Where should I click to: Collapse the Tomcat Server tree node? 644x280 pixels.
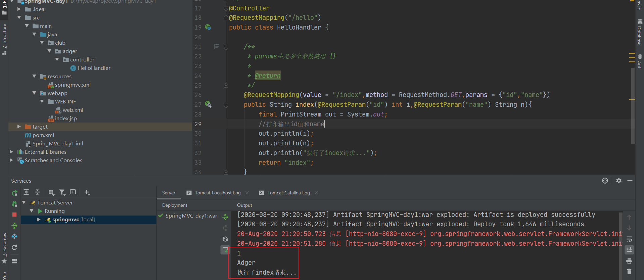click(24, 202)
